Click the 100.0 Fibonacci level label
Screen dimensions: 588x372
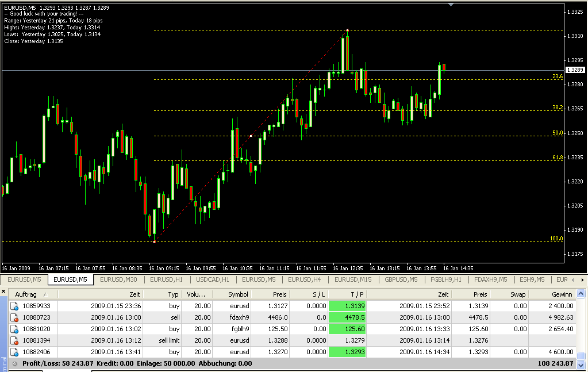tap(556, 239)
